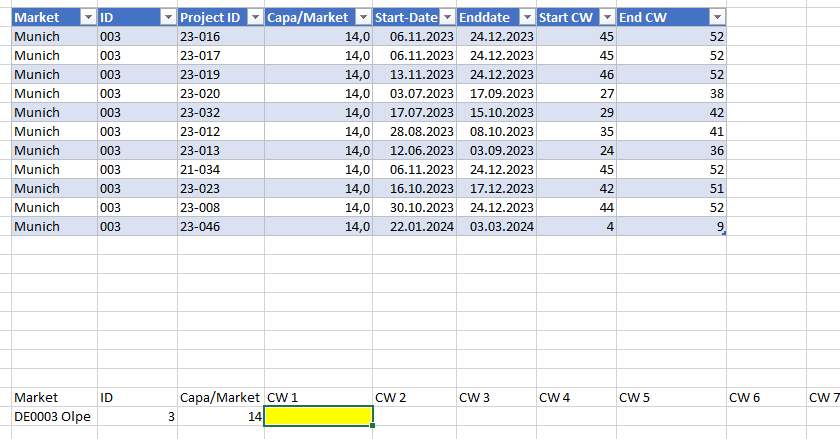840x439 pixels.
Task: Select the CW 5 header cell
Action: coord(671,397)
